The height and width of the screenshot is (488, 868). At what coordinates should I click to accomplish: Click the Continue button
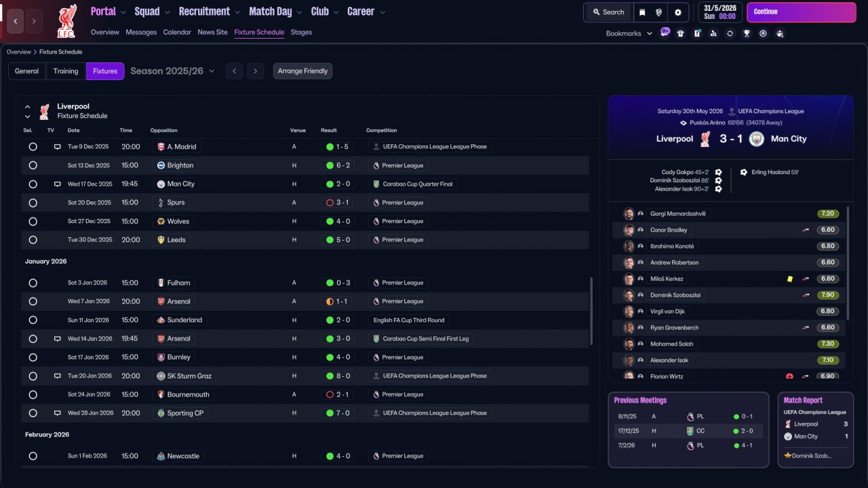click(801, 12)
